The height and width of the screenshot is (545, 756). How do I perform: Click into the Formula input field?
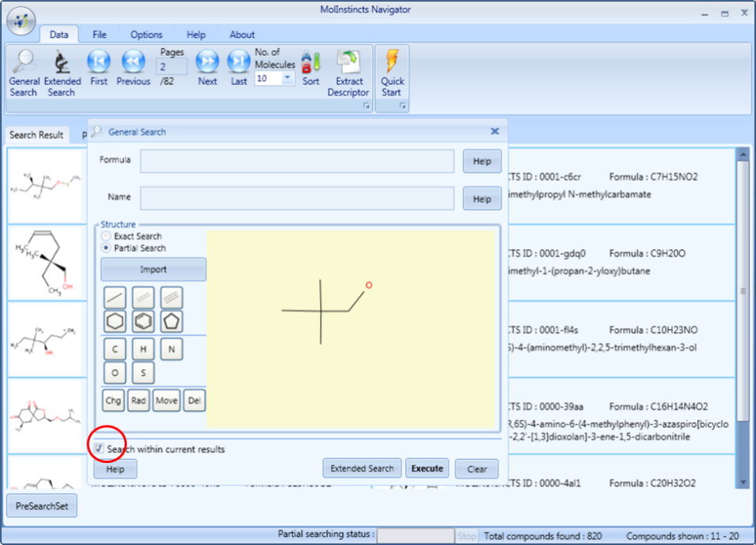click(x=297, y=161)
